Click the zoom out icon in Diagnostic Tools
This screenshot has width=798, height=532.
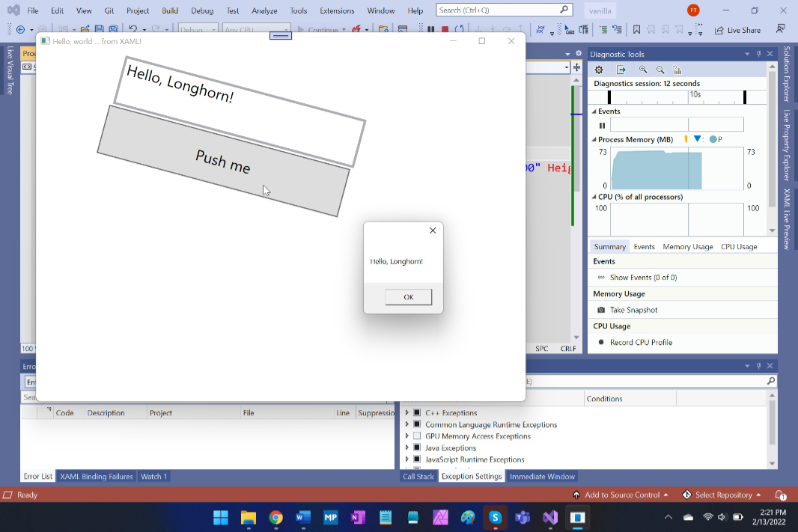[660, 70]
